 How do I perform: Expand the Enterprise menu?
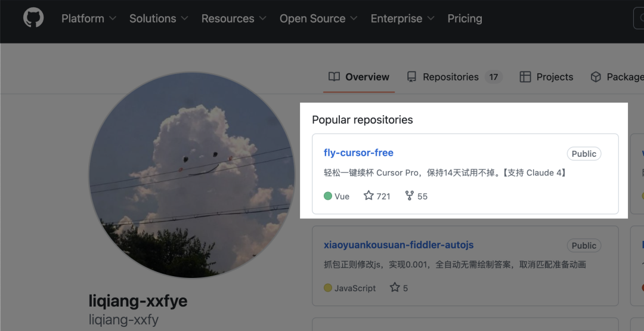(402, 18)
